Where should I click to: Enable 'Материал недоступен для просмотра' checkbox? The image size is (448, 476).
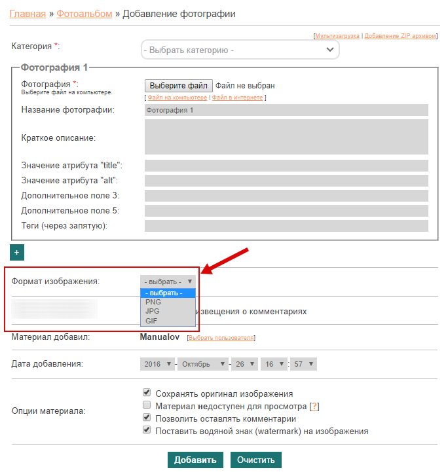(147, 406)
